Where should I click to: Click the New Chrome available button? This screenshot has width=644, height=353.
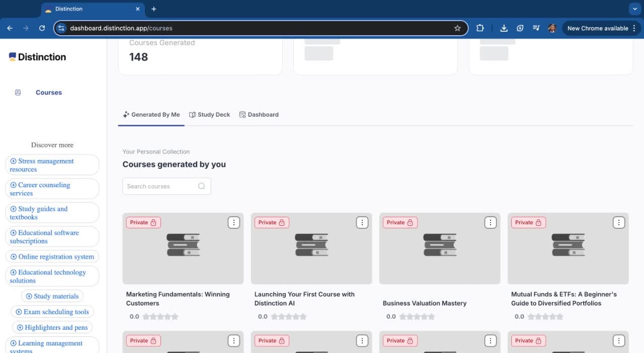tap(598, 28)
